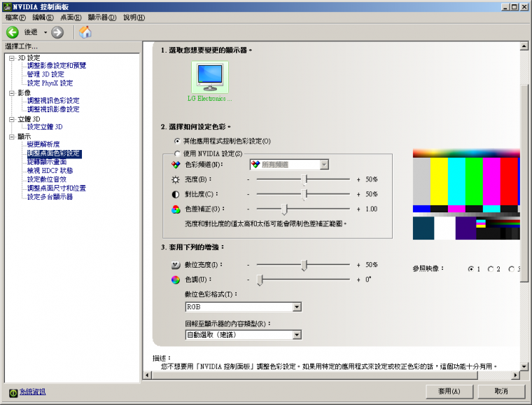This screenshot has width=532, height=405.
Task: Click the brightness sun icon
Action: coord(176,179)
